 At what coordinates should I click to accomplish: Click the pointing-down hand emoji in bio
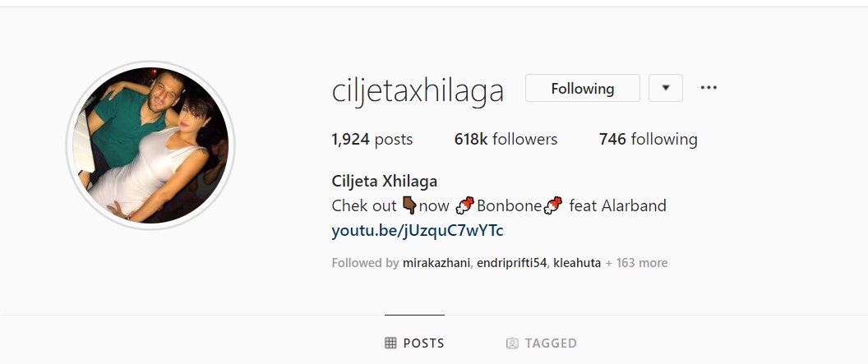coord(409,205)
